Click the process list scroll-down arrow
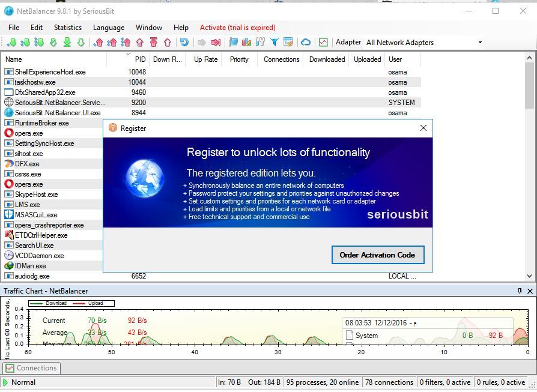537x392 pixels. [529, 276]
